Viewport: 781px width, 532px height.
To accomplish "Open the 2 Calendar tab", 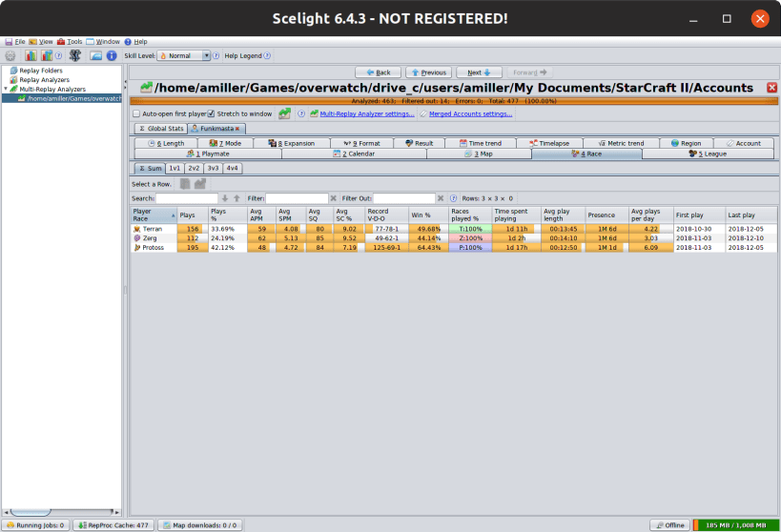I will point(354,153).
